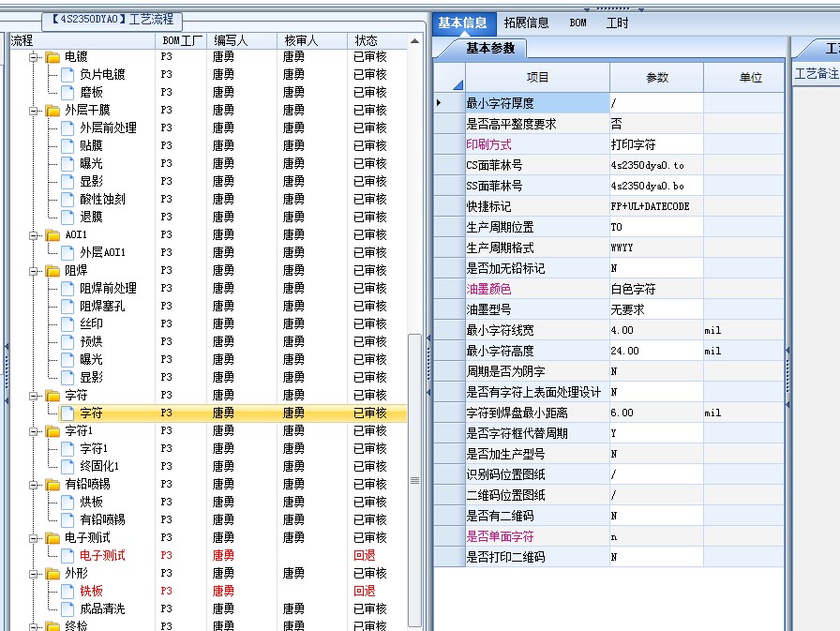
Task: Click the 外层干膜 folder icon
Action: pyautogui.click(x=52, y=111)
